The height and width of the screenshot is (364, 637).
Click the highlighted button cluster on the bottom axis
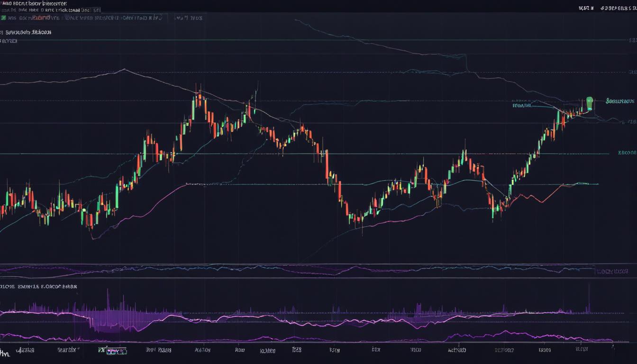click(117, 352)
